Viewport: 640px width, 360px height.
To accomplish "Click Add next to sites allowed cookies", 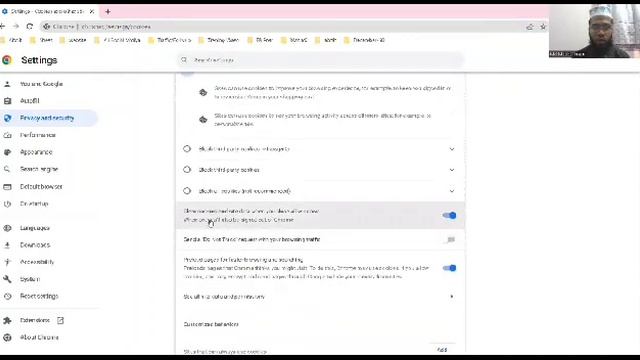I will pyautogui.click(x=442, y=349).
